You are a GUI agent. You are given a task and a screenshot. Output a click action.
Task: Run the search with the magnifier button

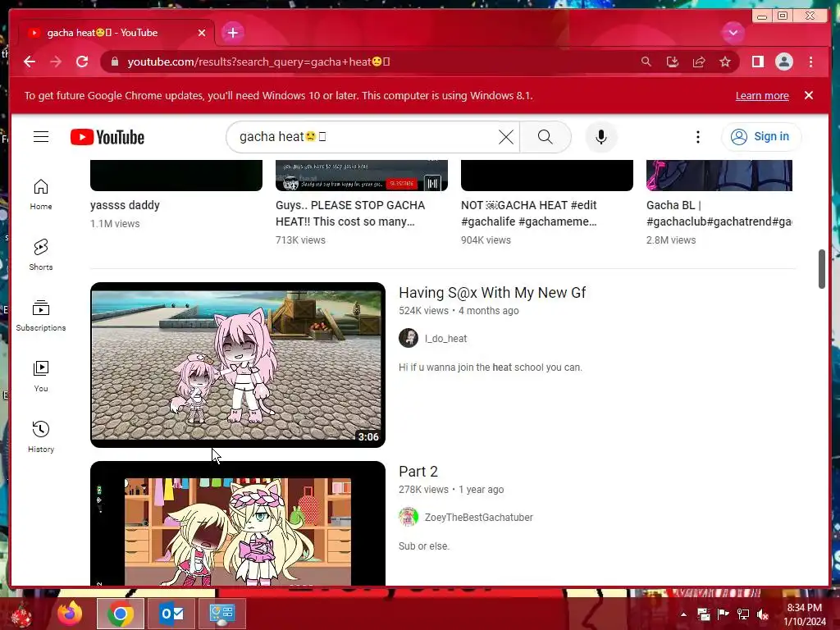tap(545, 137)
